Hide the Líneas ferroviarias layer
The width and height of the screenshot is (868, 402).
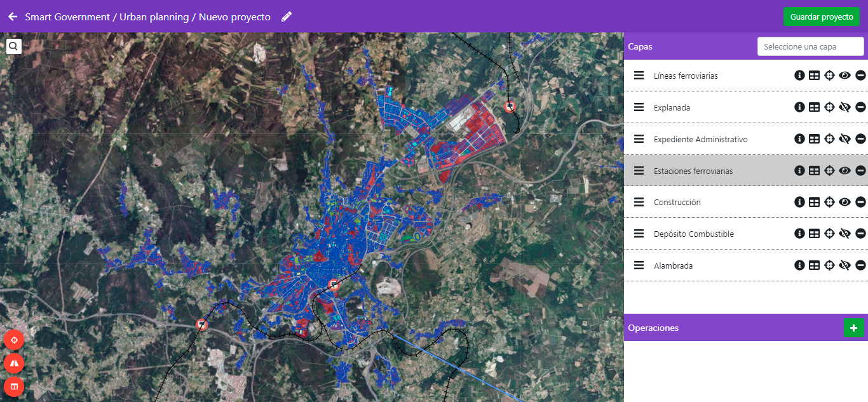pos(844,76)
